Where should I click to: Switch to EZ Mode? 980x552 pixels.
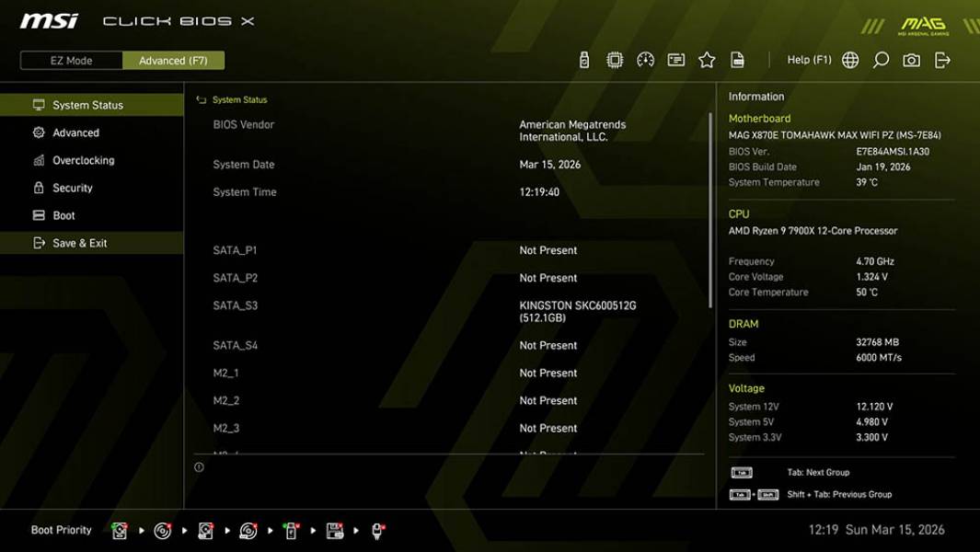(70, 60)
